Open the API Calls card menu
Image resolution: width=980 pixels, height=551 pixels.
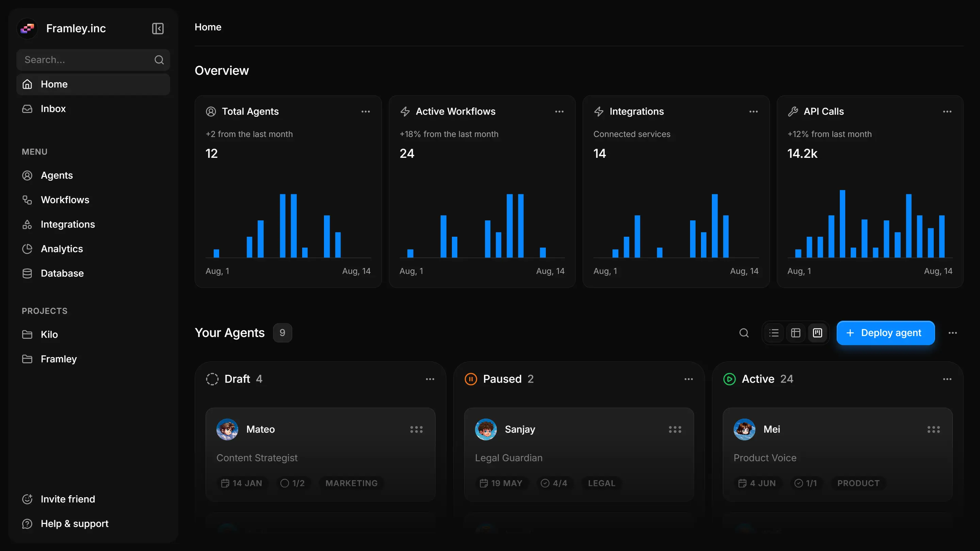click(x=947, y=112)
